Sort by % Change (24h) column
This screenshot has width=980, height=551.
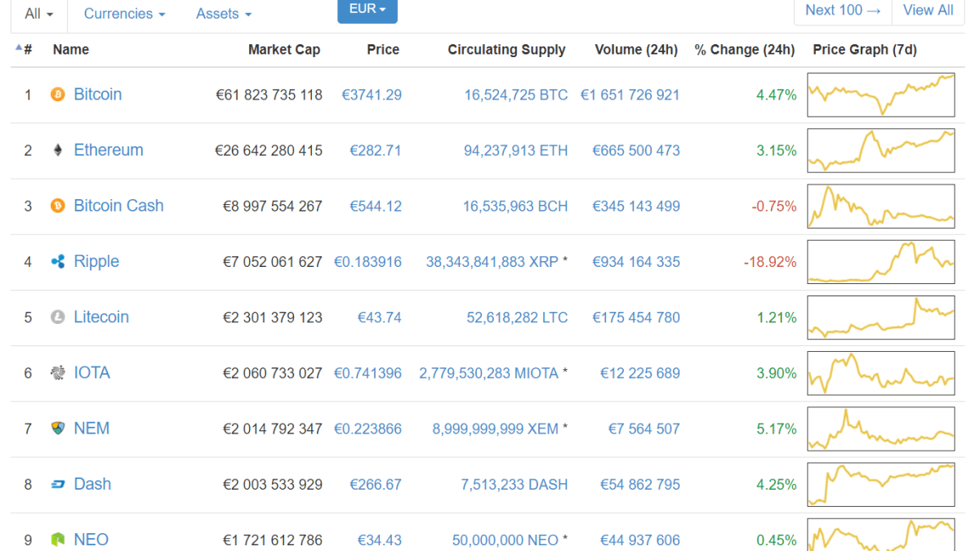click(745, 50)
